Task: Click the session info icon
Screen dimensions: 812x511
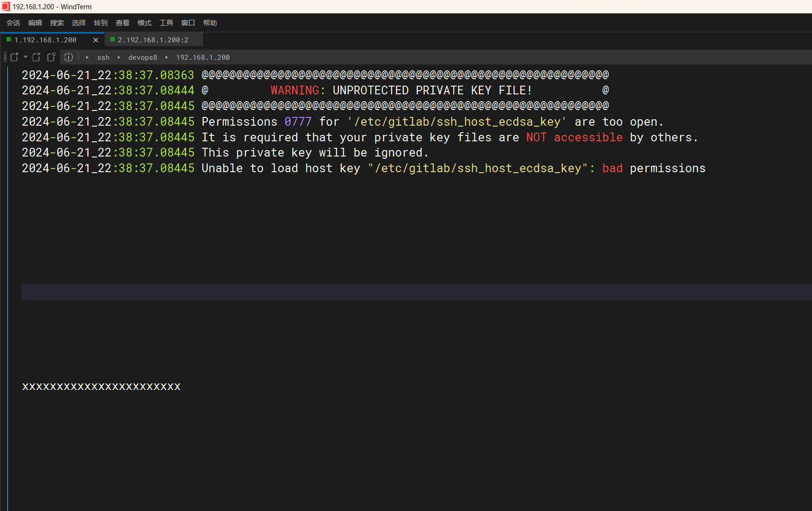Action: tap(69, 57)
